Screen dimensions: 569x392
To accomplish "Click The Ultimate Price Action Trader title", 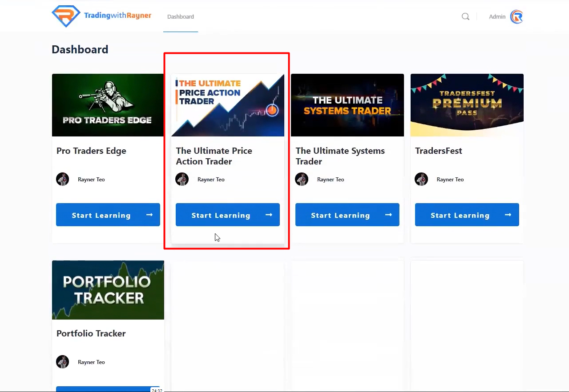I will pyautogui.click(x=214, y=156).
